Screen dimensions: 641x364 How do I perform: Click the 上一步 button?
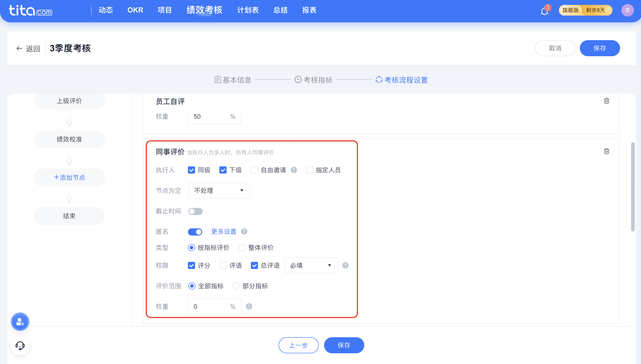click(x=298, y=345)
